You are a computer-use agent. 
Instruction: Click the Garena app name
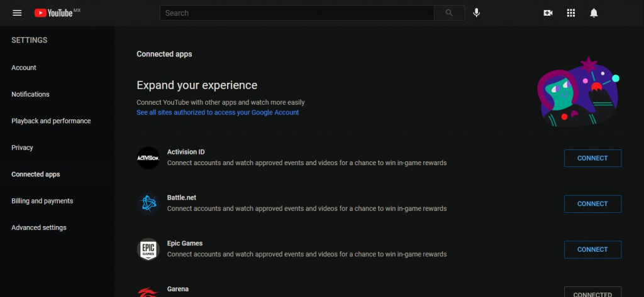(178, 289)
